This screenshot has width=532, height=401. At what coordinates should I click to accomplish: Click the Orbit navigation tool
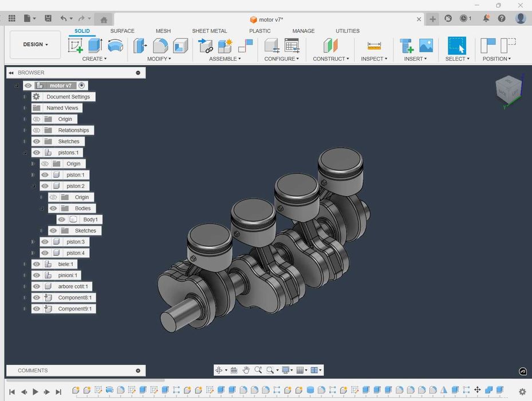pyautogui.click(x=219, y=370)
